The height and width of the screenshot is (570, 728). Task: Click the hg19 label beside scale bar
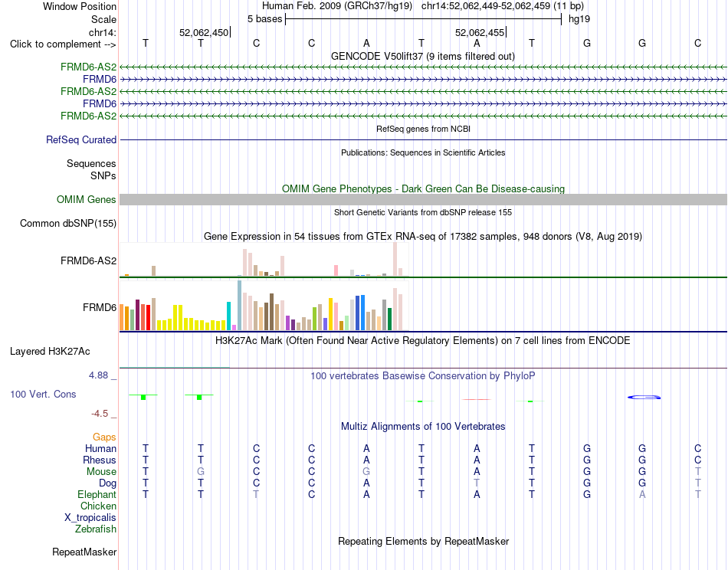pyautogui.click(x=579, y=19)
